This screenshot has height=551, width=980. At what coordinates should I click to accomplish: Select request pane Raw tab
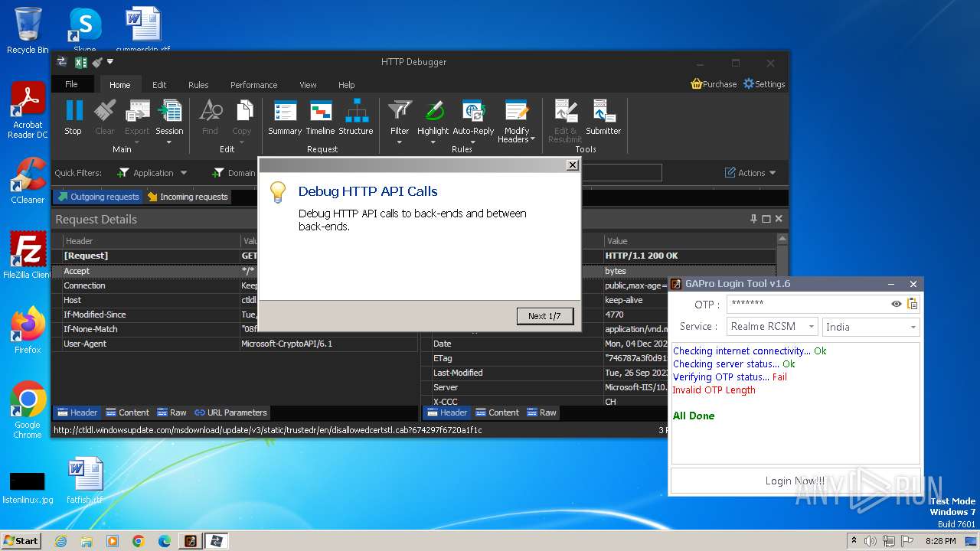(x=171, y=412)
